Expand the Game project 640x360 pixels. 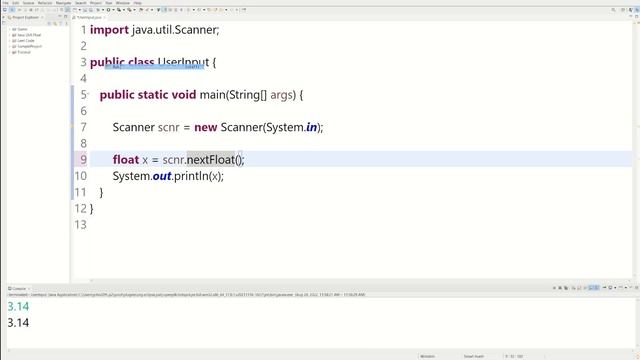[9, 29]
